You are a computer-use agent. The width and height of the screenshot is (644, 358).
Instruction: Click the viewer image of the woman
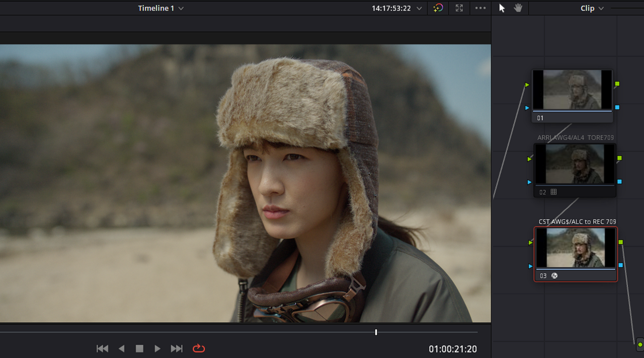pyautogui.click(x=245, y=183)
